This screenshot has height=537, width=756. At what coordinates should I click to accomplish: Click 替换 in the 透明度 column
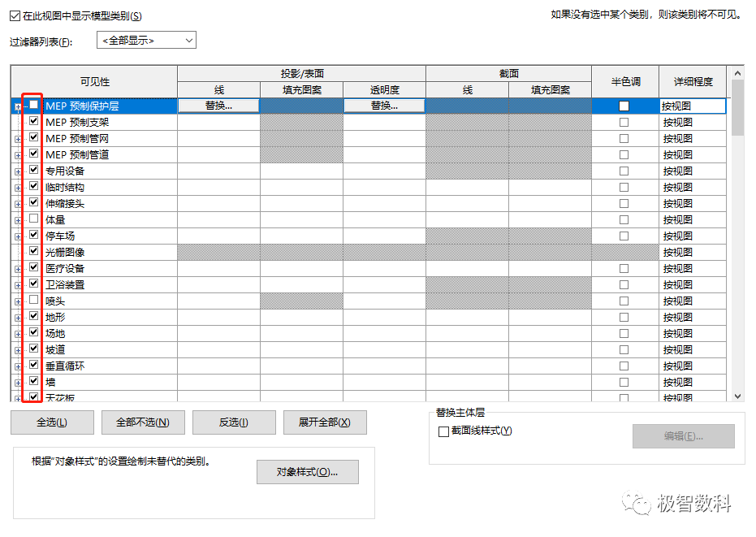tap(383, 105)
